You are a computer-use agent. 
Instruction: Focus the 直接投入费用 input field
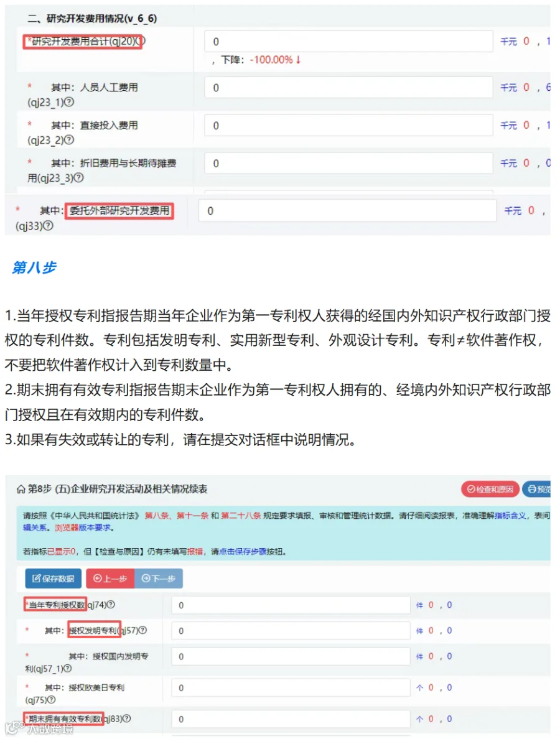(x=349, y=126)
